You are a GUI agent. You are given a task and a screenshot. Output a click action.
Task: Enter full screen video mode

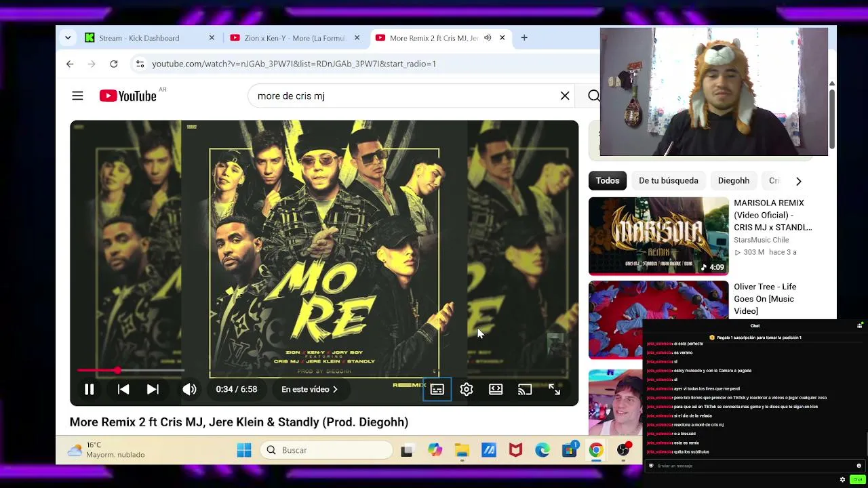click(x=554, y=390)
